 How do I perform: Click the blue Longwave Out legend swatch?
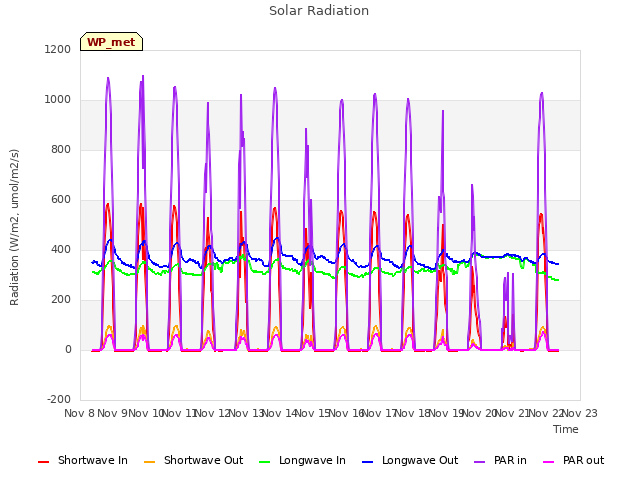tap(367, 462)
